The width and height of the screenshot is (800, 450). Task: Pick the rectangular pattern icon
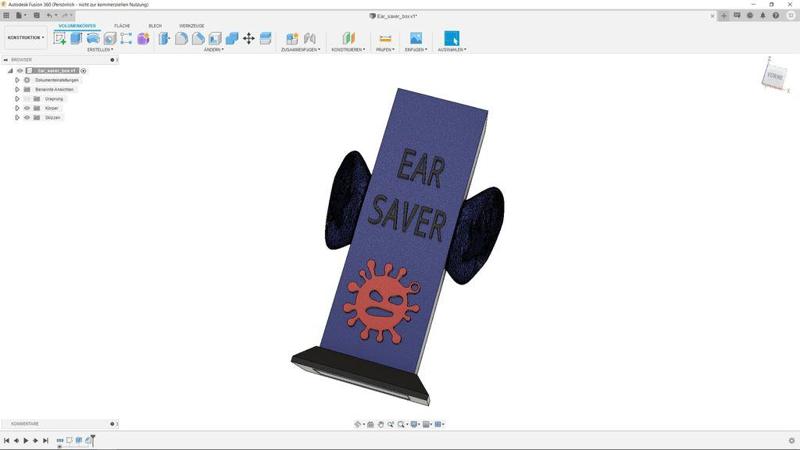point(126,38)
